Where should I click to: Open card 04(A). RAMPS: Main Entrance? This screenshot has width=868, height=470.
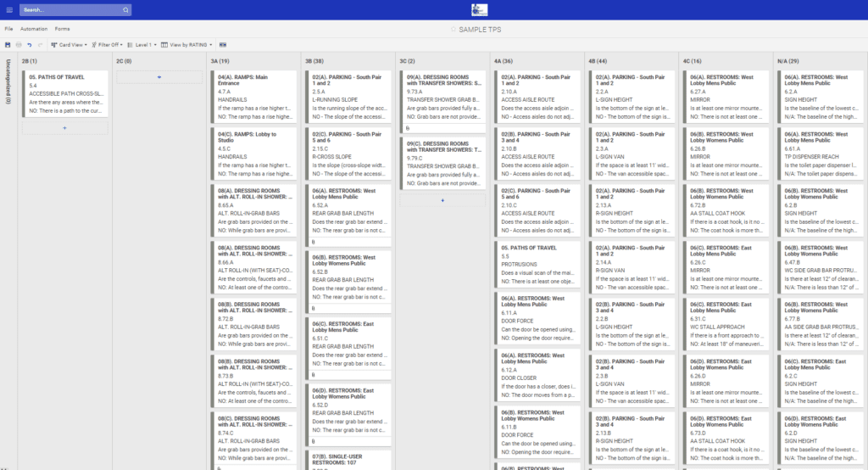tap(254, 97)
